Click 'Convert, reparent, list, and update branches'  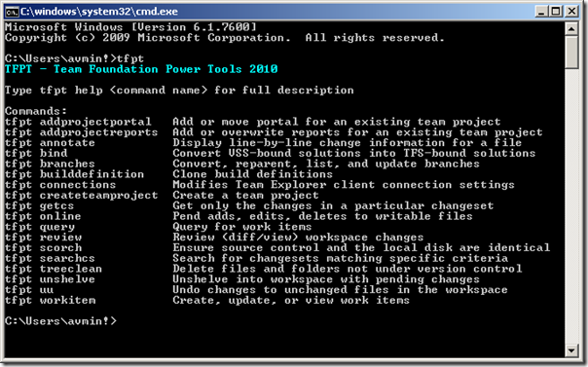coord(326,164)
